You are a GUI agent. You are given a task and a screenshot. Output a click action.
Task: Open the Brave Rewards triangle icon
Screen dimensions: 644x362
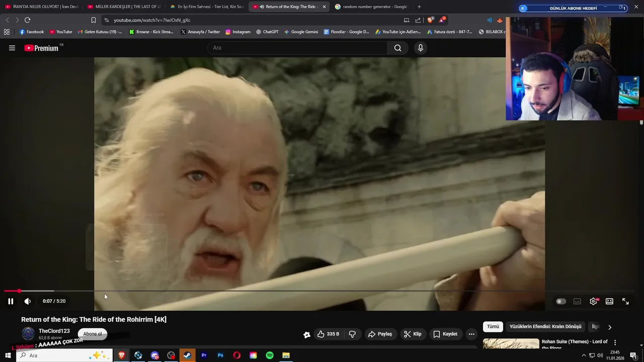(442, 20)
